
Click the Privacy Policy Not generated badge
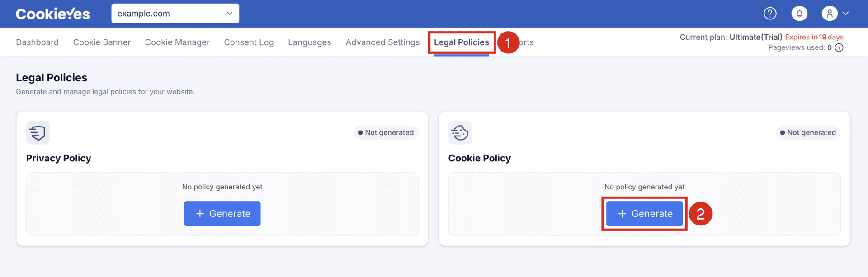(x=386, y=132)
